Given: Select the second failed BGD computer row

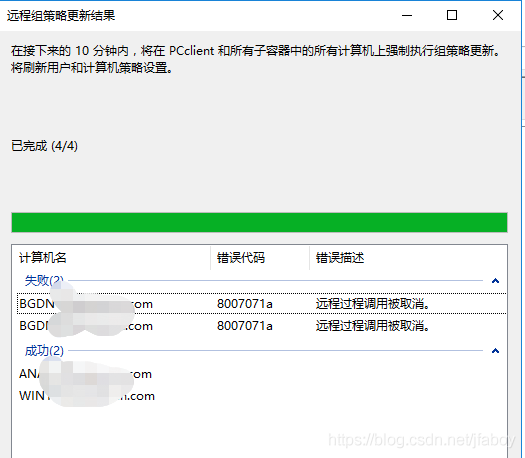Looking at the screenshot, I should (262, 325).
